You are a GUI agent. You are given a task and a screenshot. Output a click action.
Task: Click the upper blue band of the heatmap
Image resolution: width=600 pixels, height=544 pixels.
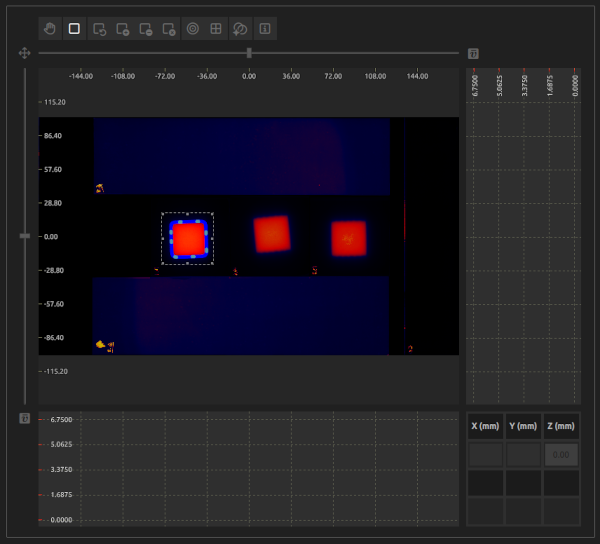241,156
